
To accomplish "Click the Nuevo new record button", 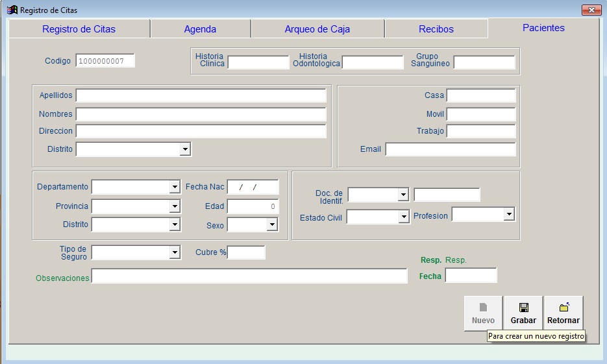I will (x=483, y=313).
